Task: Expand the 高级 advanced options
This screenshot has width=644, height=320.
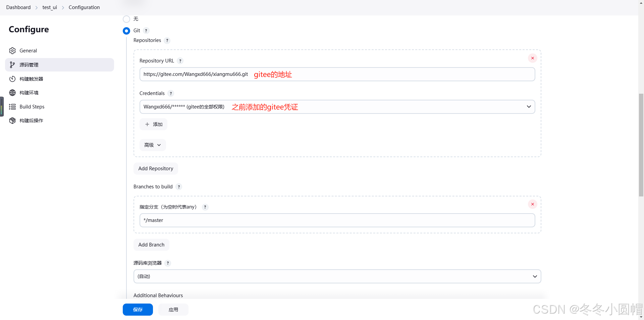Action: (x=153, y=145)
